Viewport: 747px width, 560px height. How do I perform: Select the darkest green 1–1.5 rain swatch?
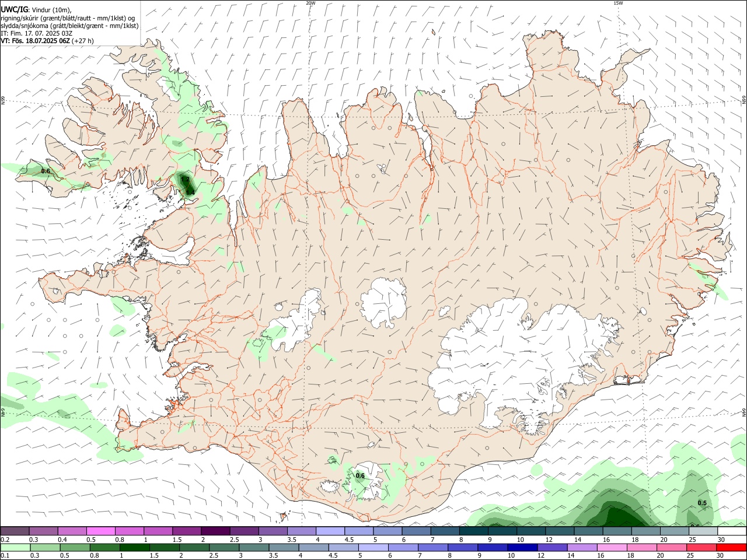tap(134, 548)
